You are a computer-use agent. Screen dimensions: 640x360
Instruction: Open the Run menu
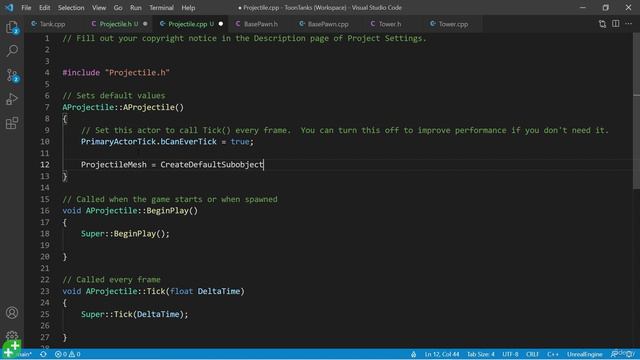coord(136,8)
